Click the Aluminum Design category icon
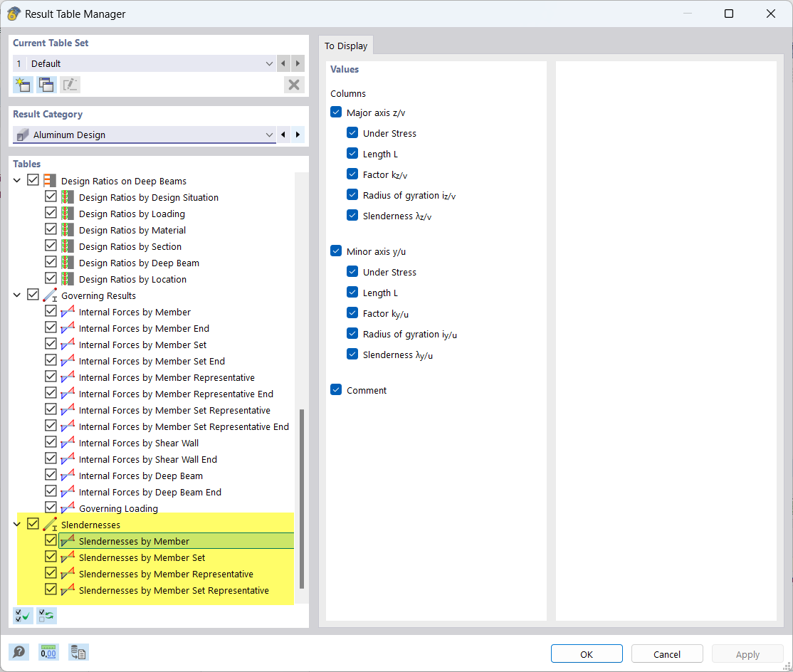The width and height of the screenshot is (793, 672). tap(22, 135)
